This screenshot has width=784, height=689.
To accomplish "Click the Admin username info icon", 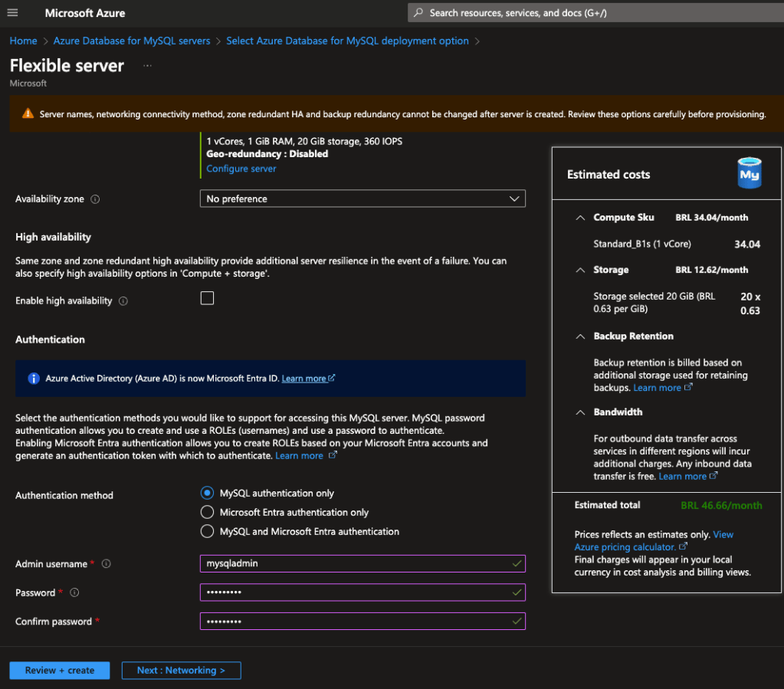I will (x=107, y=564).
